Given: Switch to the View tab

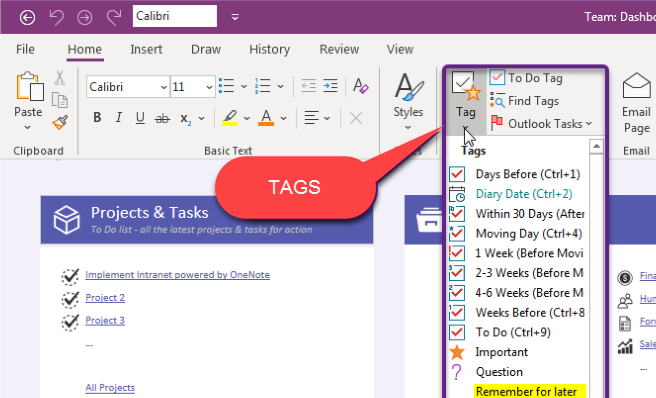Looking at the screenshot, I should click(x=400, y=49).
